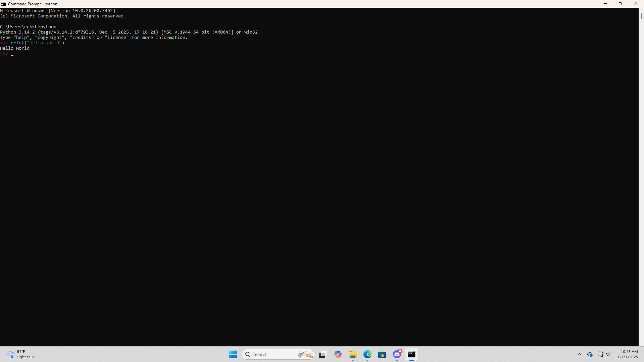Open File Explorer from the taskbar

[x=352, y=354]
